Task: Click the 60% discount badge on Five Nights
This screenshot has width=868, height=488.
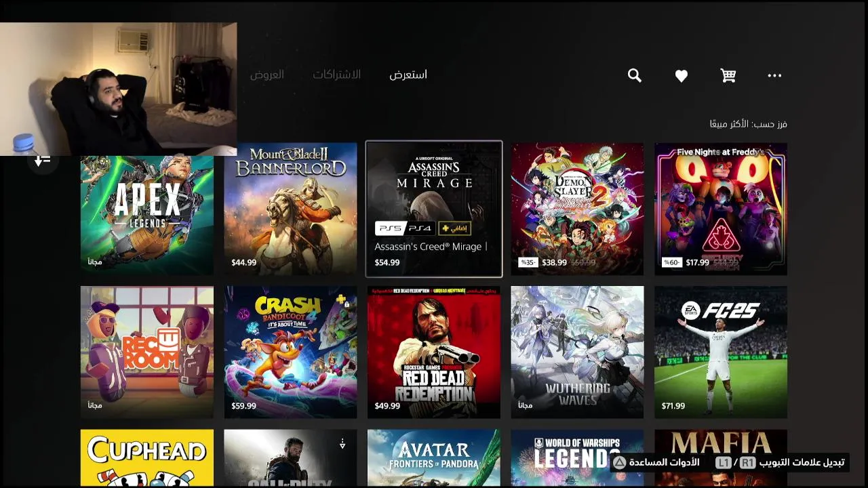Action: tap(671, 263)
